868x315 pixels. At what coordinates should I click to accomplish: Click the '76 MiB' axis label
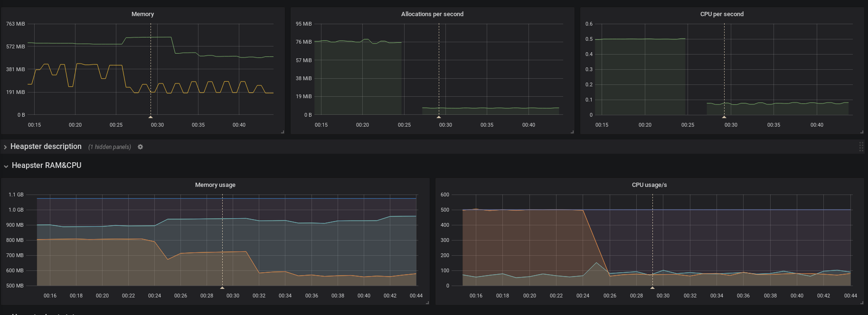pos(304,42)
